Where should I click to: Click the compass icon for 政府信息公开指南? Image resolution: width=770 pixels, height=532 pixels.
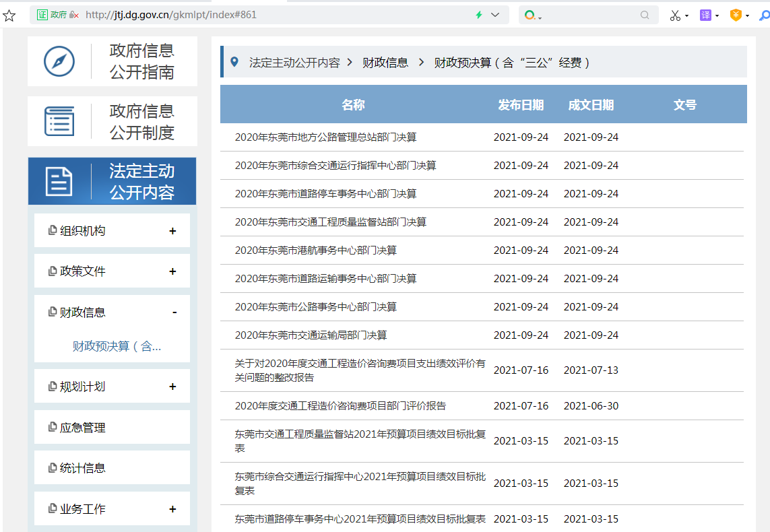(x=59, y=61)
